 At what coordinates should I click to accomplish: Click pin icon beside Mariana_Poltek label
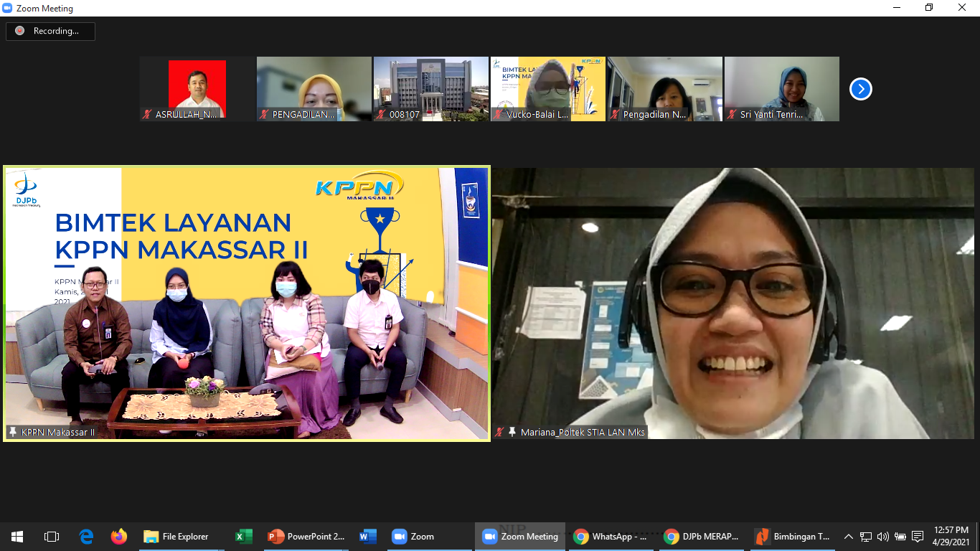[512, 432]
